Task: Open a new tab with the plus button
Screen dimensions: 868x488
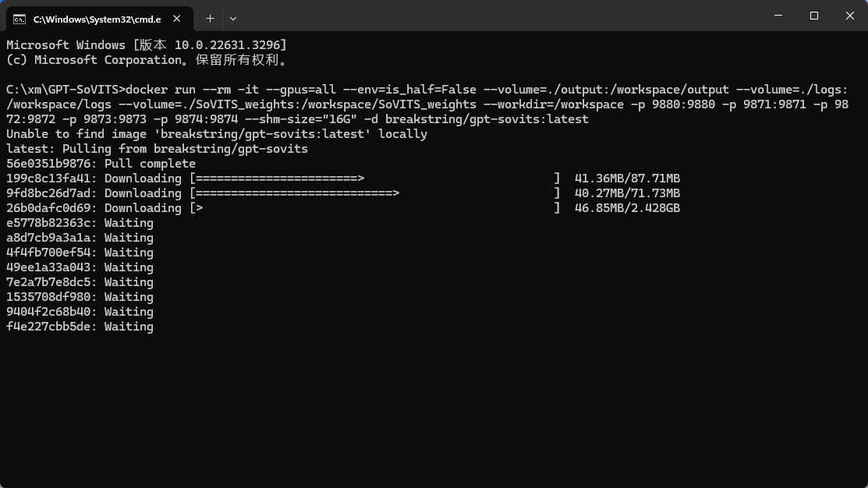Action: click(x=210, y=18)
